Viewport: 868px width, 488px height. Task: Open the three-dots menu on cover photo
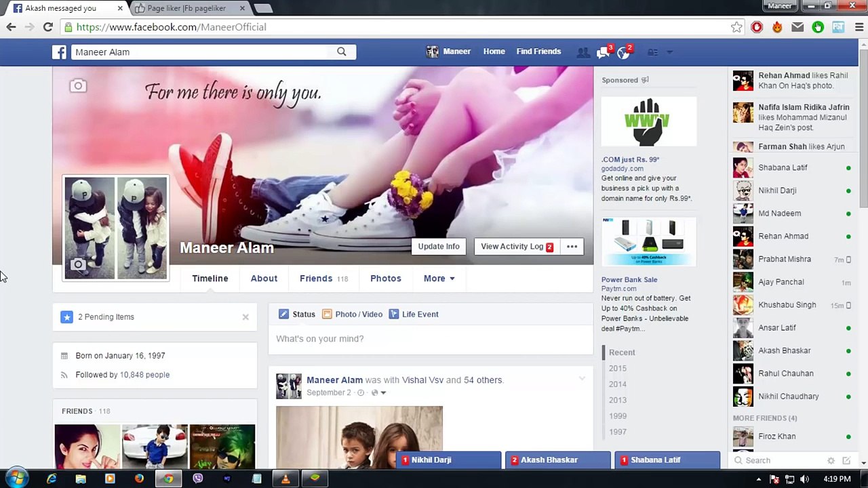click(572, 247)
